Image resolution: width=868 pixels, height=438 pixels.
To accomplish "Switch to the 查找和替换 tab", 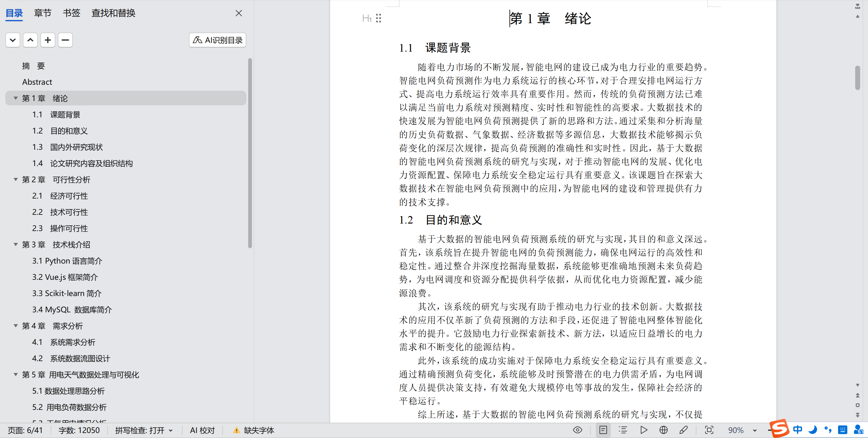I will tap(113, 13).
